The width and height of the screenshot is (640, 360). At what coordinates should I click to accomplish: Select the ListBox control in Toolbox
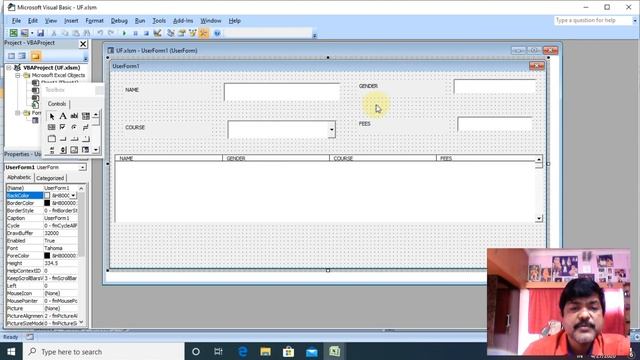[52, 127]
